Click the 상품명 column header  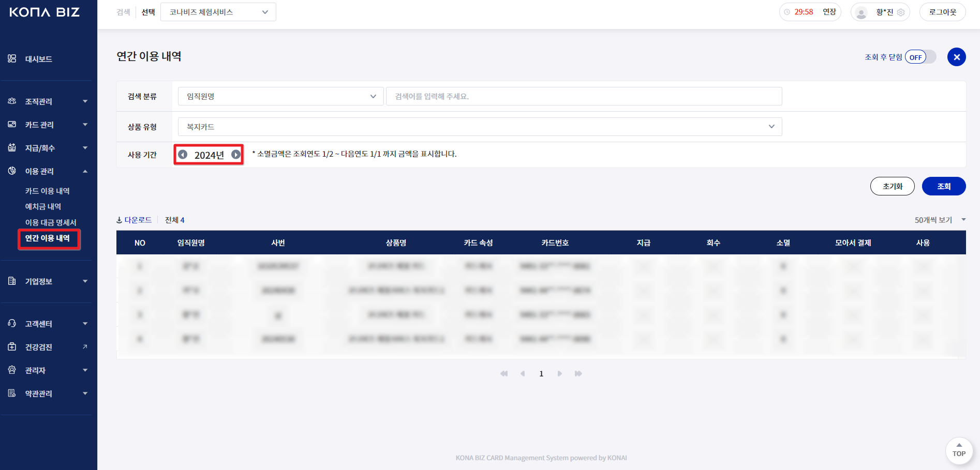point(396,242)
